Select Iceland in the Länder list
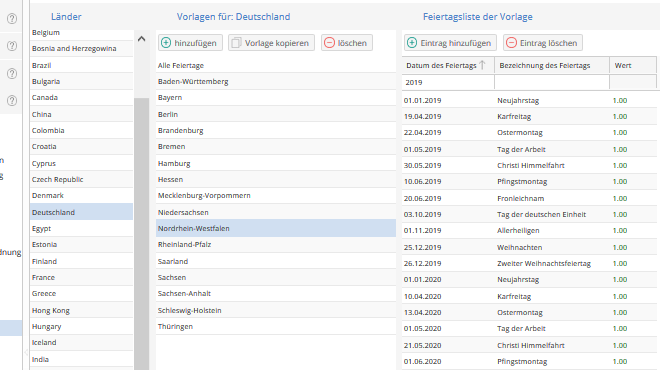Image resolution: width=660 pixels, height=370 pixels. (82, 342)
